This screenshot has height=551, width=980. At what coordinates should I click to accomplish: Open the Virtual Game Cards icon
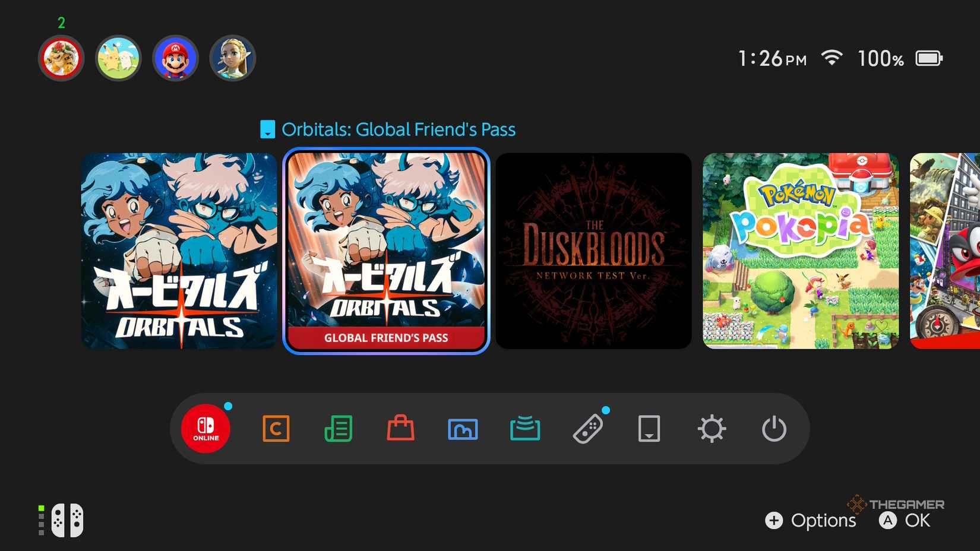[649, 428]
